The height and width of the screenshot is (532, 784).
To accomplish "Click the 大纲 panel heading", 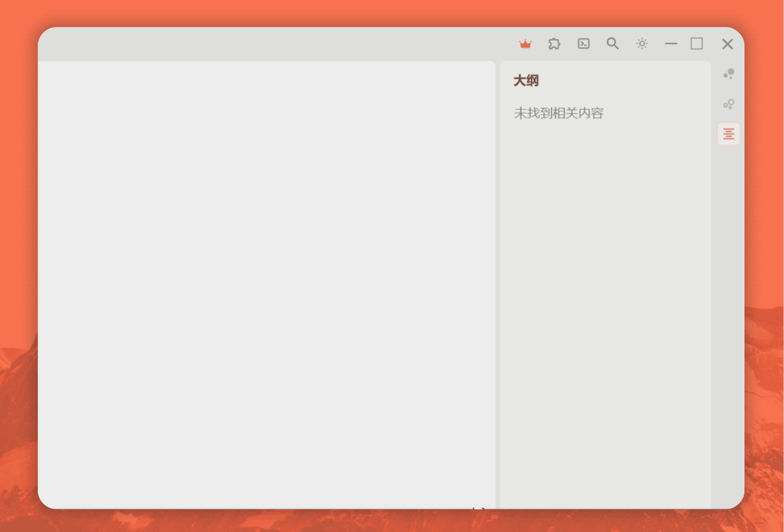I will pyautogui.click(x=526, y=81).
